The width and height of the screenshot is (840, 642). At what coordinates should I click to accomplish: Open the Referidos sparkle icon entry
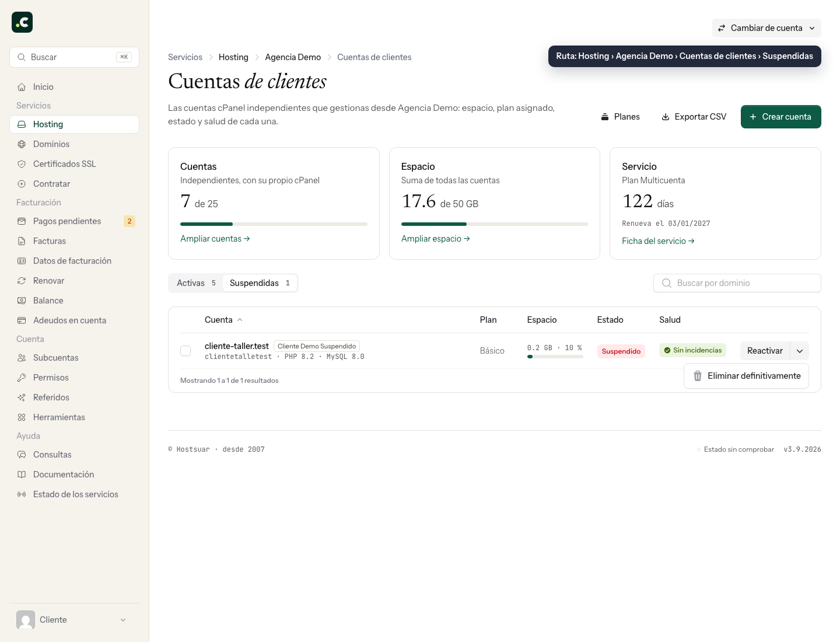click(x=22, y=397)
